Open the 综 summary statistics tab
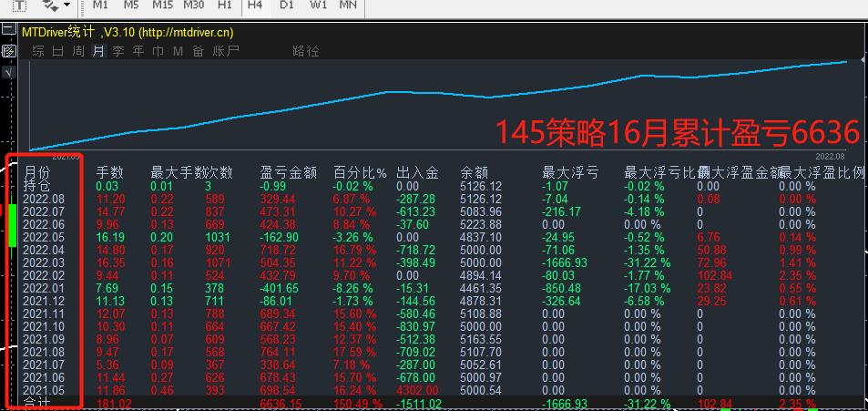 pos(38,52)
